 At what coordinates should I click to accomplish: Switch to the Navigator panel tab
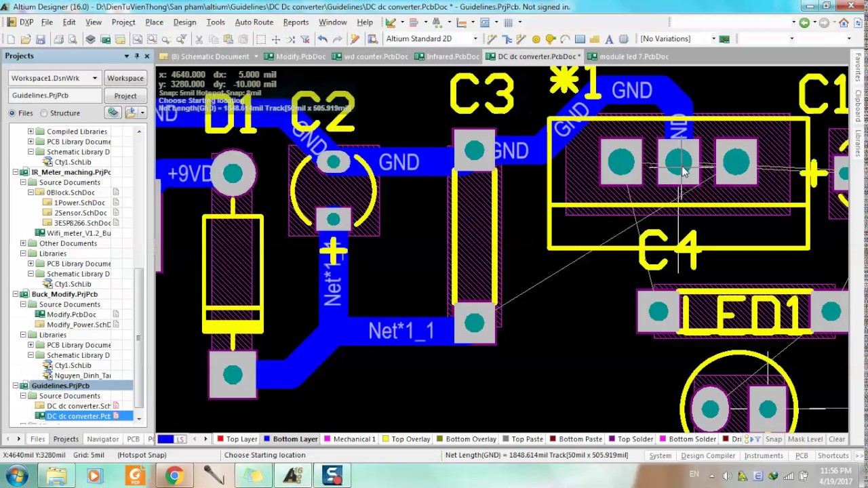(102, 439)
